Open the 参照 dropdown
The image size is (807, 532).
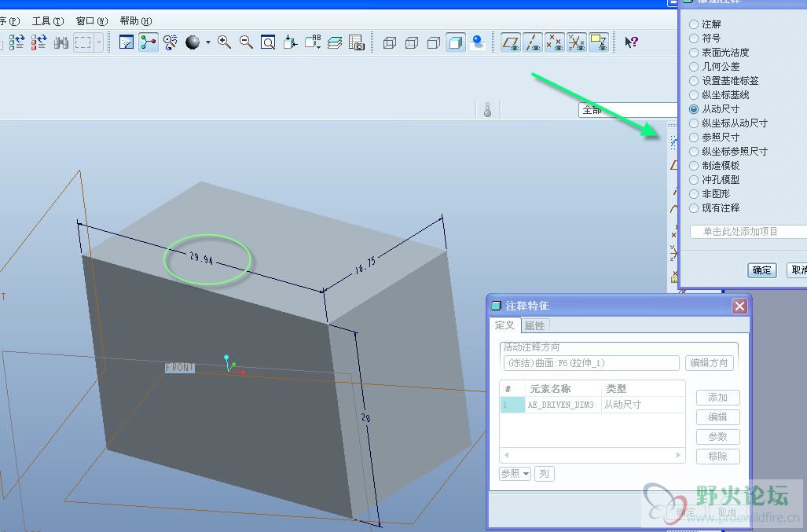pyautogui.click(x=515, y=473)
